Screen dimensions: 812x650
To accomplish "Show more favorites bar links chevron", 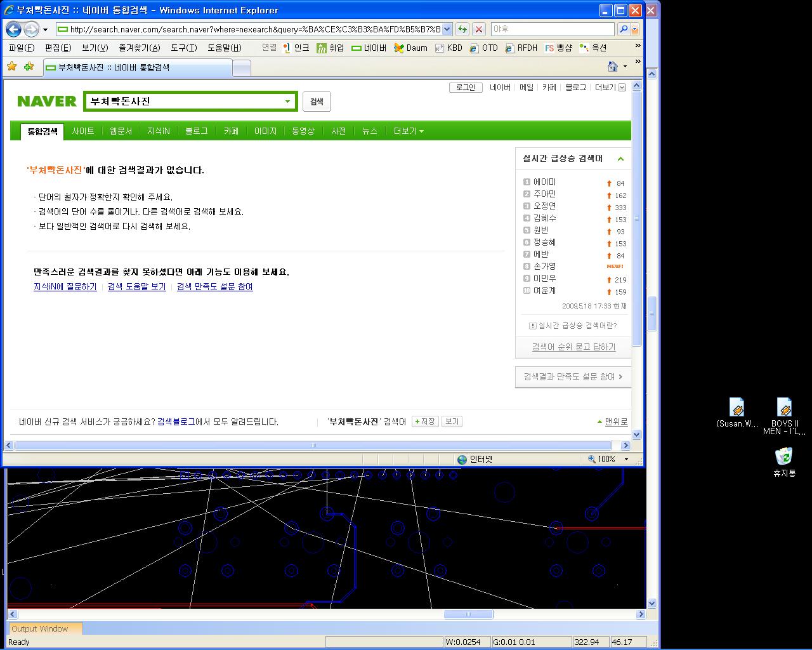I will (638, 46).
